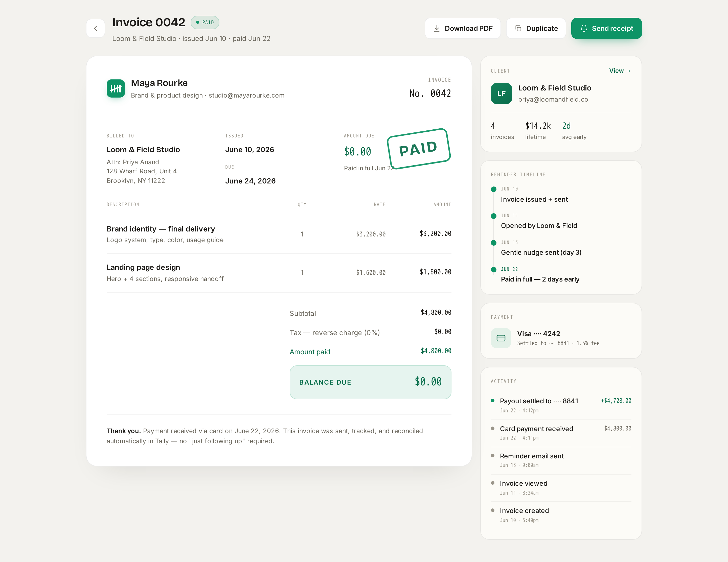The image size is (728, 562).
Task: Click the green dot beside Payout settled
Action: point(493,401)
